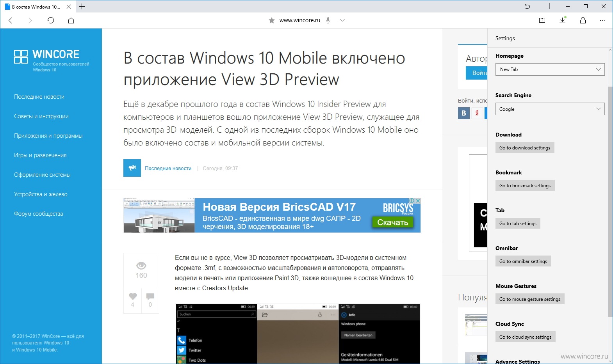The height and width of the screenshot is (364, 613).
Task: Go forward using the forward arrow
Action: [x=30, y=21]
